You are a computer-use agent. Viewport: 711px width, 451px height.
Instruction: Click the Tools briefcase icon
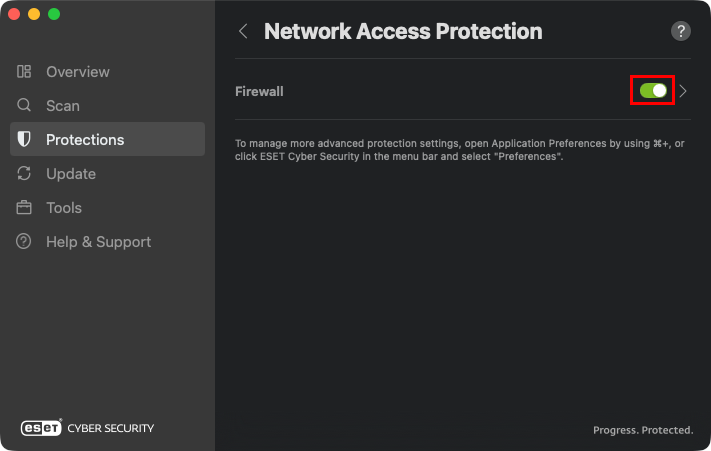(x=24, y=208)
